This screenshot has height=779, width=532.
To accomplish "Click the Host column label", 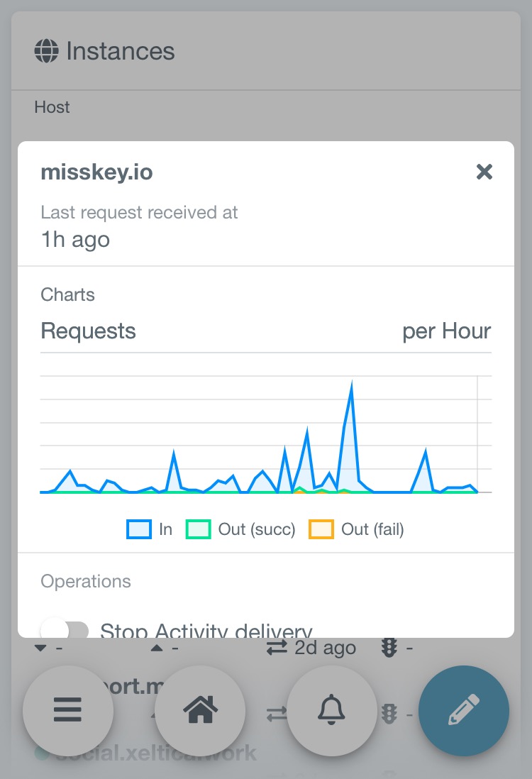I will coord(52,107).
